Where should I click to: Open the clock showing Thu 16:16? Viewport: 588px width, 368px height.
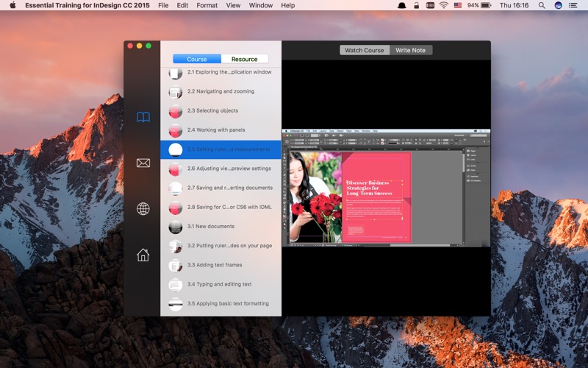click(514, 5)
